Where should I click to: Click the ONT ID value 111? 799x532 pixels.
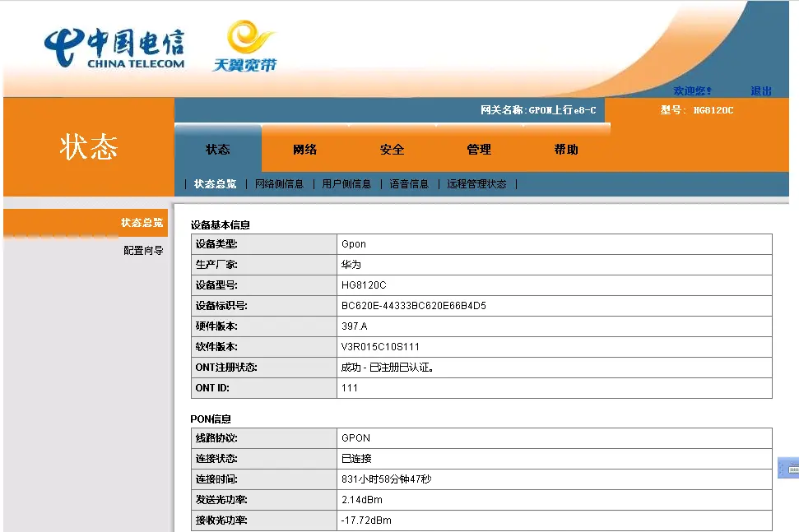(x=350, y=388)
